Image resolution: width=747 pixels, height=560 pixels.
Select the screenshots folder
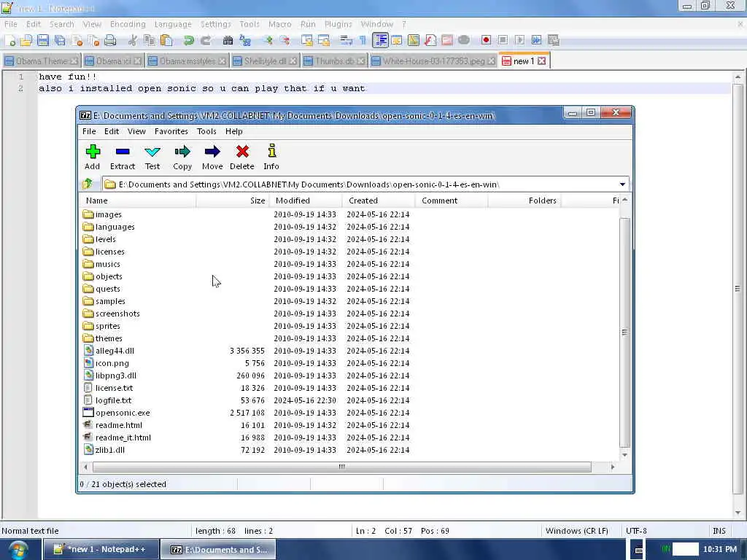point(117,314)
